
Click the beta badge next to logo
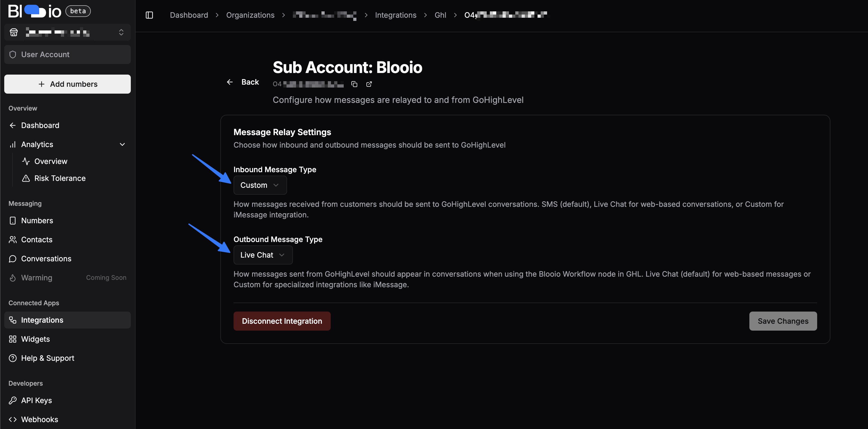point(78,11)
